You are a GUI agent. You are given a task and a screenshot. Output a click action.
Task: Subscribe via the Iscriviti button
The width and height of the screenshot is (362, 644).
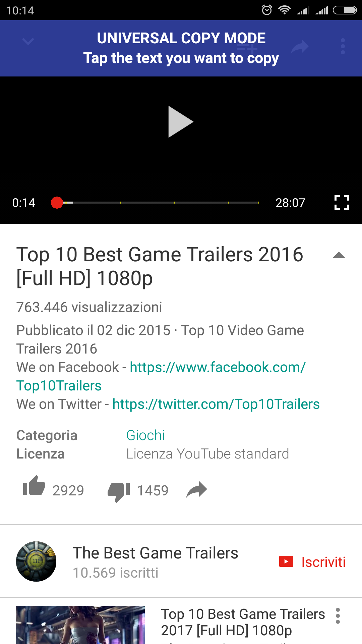click(x=312, y=562)
